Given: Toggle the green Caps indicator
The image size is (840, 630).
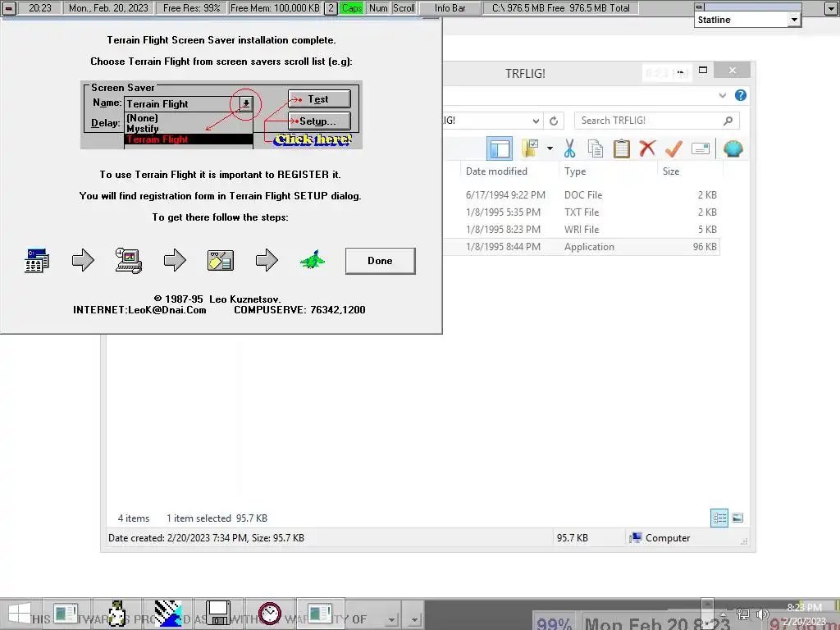Looking at the screenshot, I should pos(352,8).
